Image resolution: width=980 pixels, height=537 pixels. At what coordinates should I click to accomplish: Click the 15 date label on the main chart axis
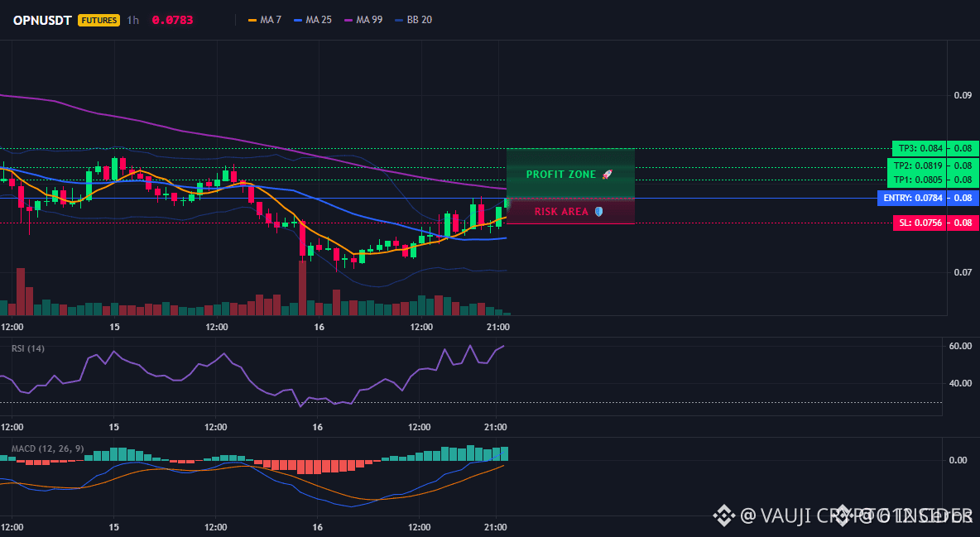(114, 327)
